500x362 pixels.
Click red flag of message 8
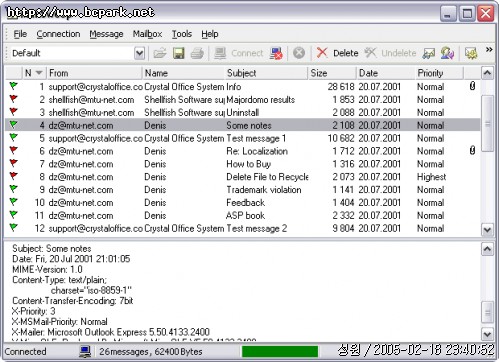(13, 176)
